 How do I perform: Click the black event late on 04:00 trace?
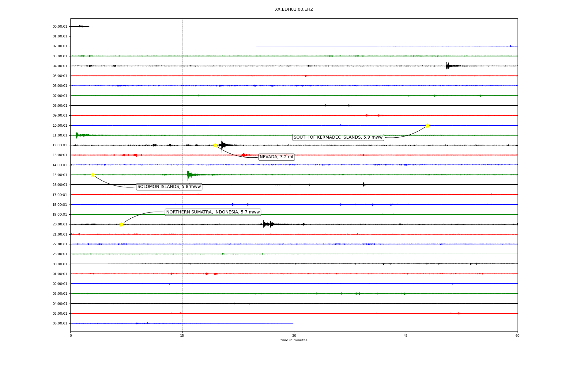coord(448,66)
